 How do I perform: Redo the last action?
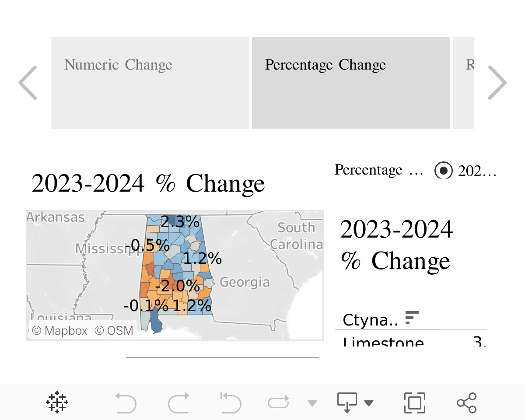[178, 402]
